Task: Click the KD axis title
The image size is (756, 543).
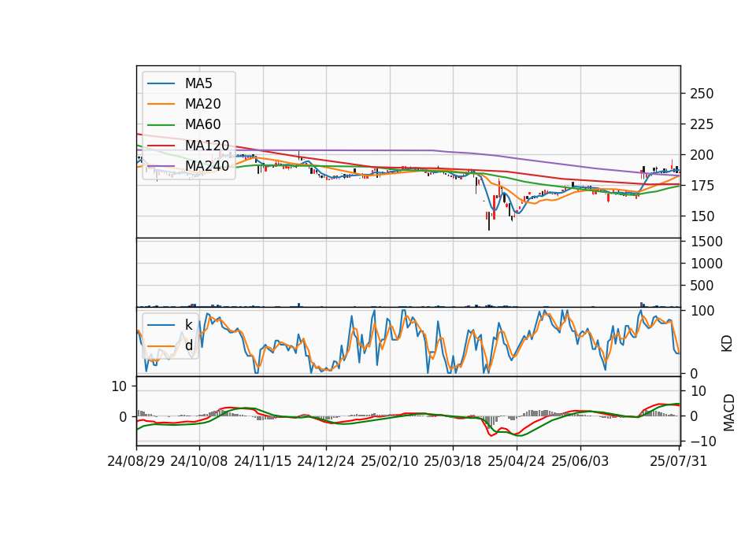Action: pyautogui.click(x=727, y=343)
